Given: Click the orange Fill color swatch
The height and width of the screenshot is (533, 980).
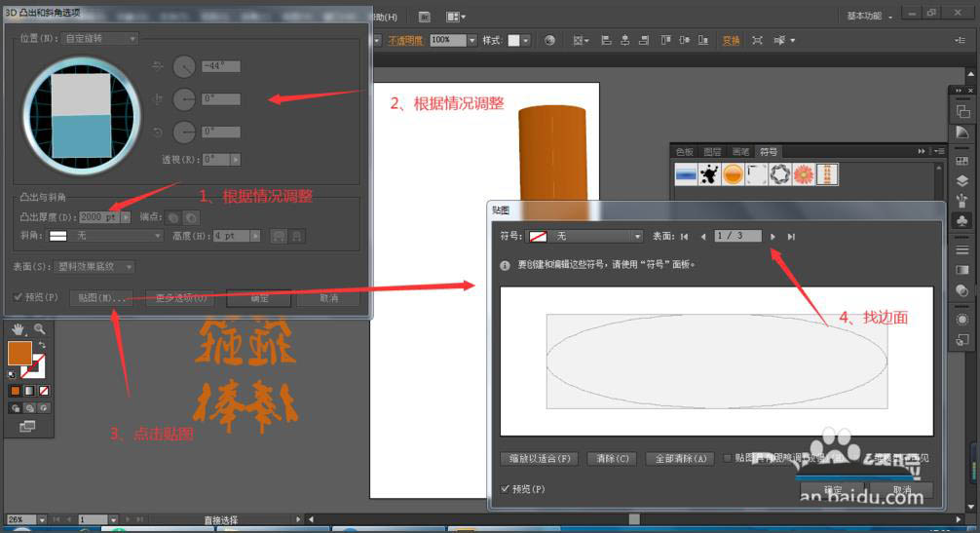Looking at the screenshot, I should coord(19,353).
